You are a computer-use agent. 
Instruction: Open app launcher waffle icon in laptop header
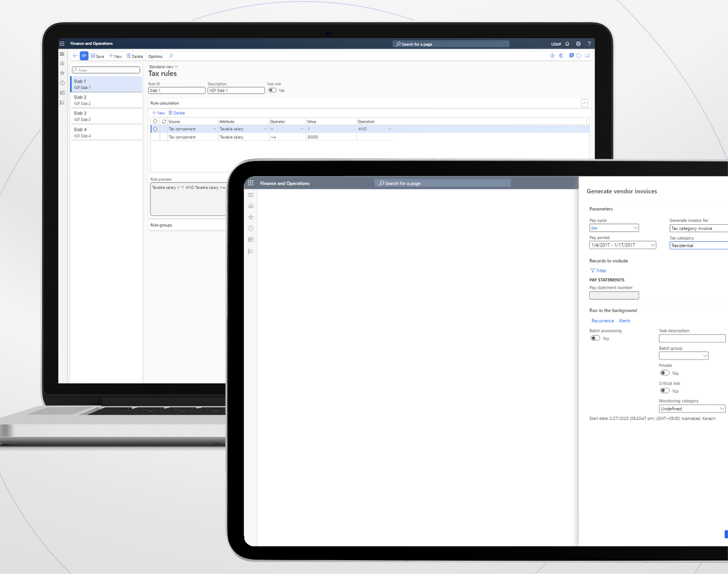click(x=62, y=43)
